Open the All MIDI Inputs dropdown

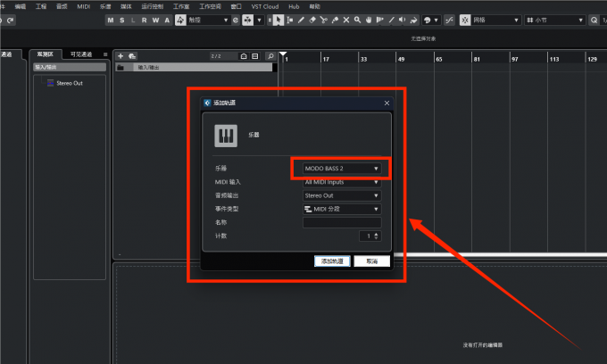click(x=342, y=182)
